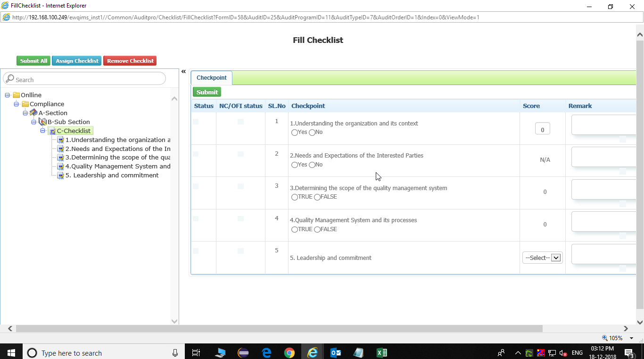Select the C-Checklist tree node label
This screenshot has width=644, height=359.
coord(74,131)
